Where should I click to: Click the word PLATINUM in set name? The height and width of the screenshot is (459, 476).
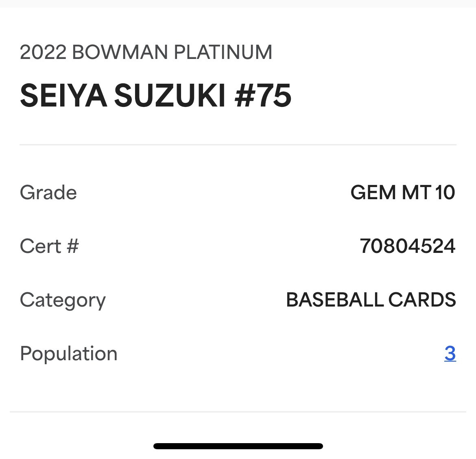click(x=223, y=52)
